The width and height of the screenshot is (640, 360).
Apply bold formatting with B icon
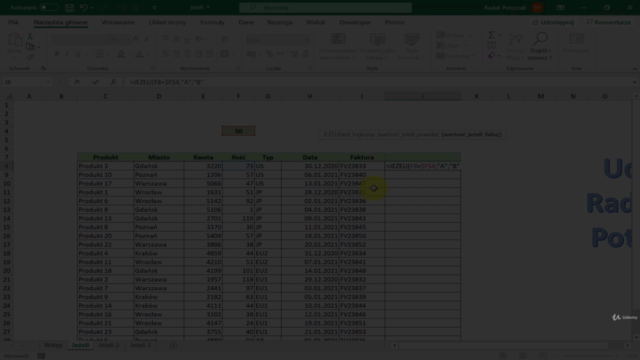tap(57, 54)
